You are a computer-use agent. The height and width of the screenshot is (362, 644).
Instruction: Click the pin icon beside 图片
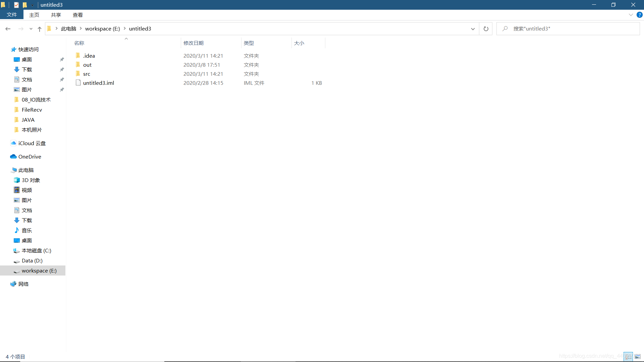click(x=62, y=89)
